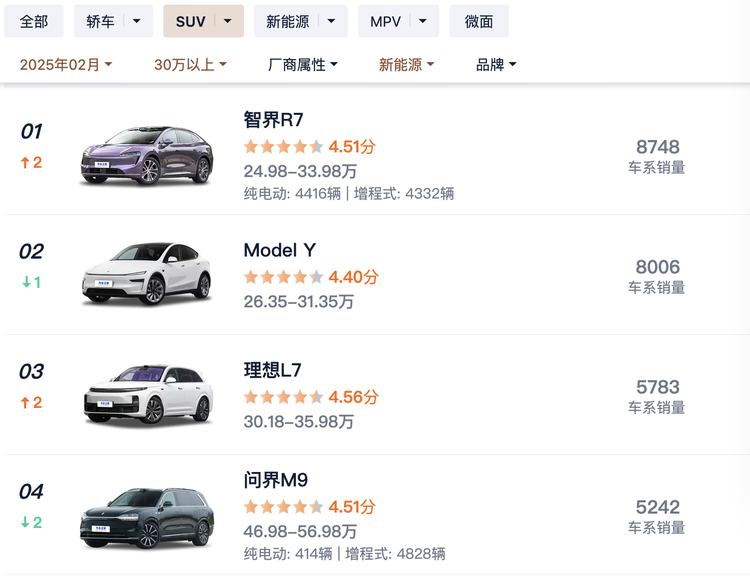Expand the 厂商属性 filter
The height and width of the screenshot is (587, 750).
(303, 65)
